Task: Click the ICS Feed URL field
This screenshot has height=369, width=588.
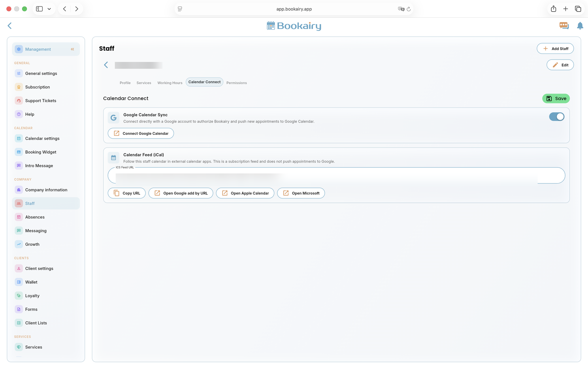Action: (337, 176)
